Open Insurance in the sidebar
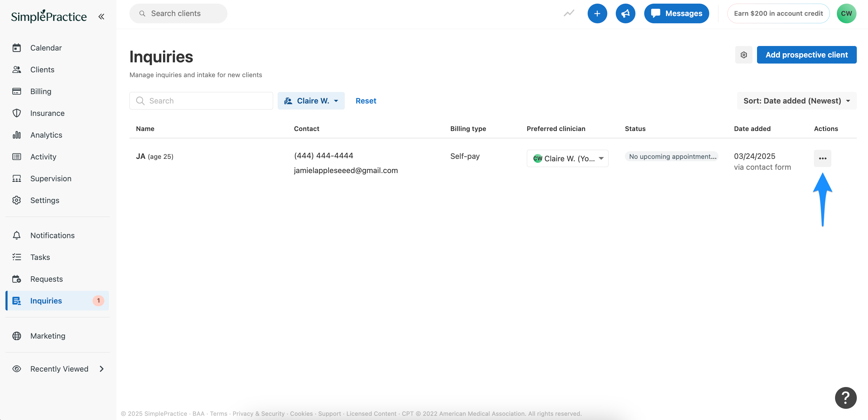 (47, 113)
